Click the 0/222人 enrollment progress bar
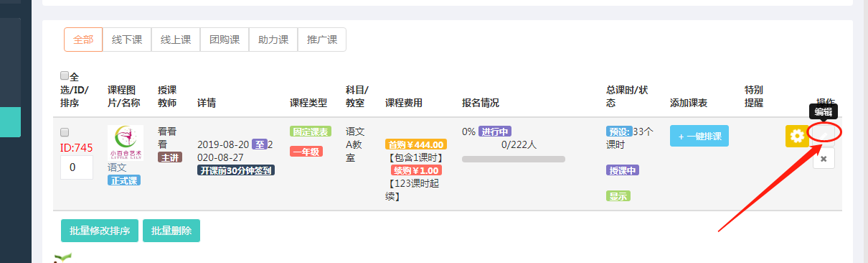868x263 pixels. click(514, 159)
